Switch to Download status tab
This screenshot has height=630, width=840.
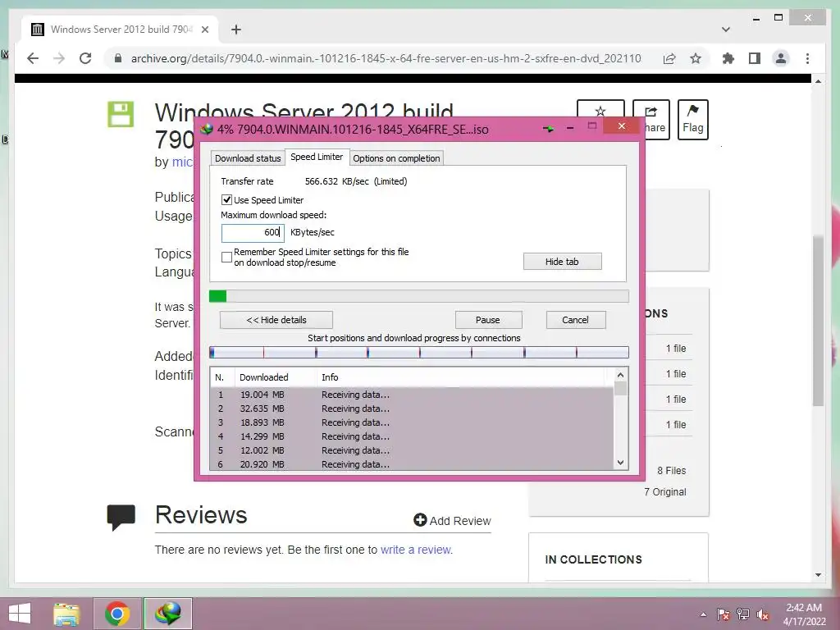[248, 158]
